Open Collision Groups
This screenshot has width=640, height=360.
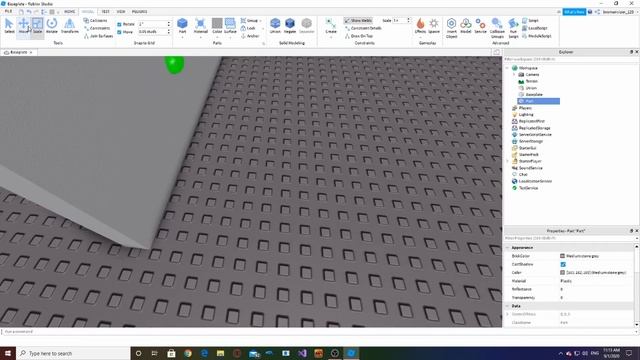pyautogui.click(x=497, y=28)
